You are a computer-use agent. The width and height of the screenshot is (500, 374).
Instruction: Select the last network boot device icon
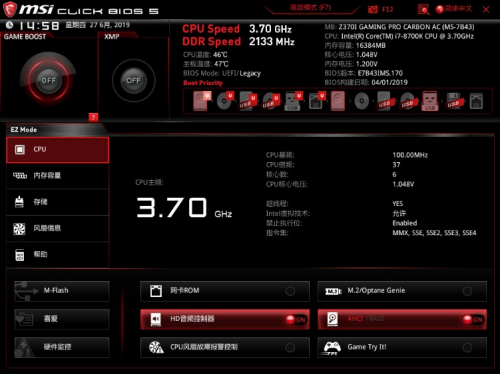coord(476,101)
